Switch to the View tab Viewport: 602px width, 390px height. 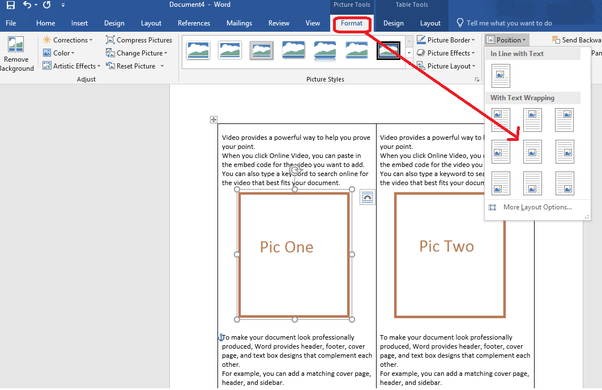[x=313, y=23]
